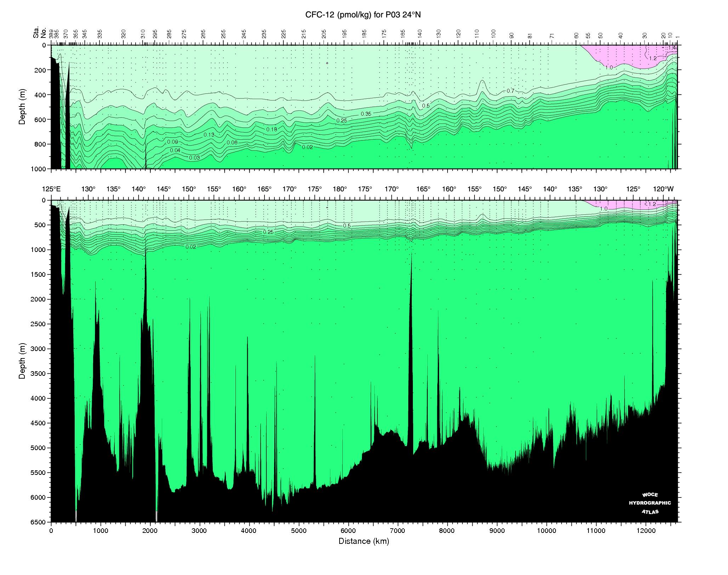The width and height of the screenshot is (728, 575).
Task: Select station number 370
Action: pyautogui.click(x=66, y=34)
